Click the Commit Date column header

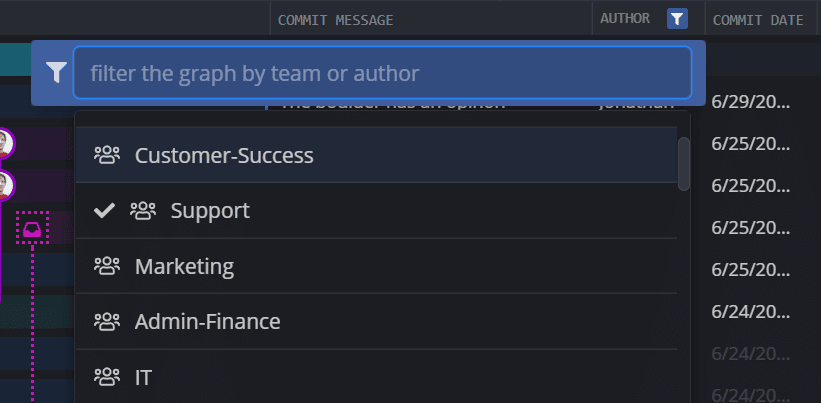coord(758,19)
